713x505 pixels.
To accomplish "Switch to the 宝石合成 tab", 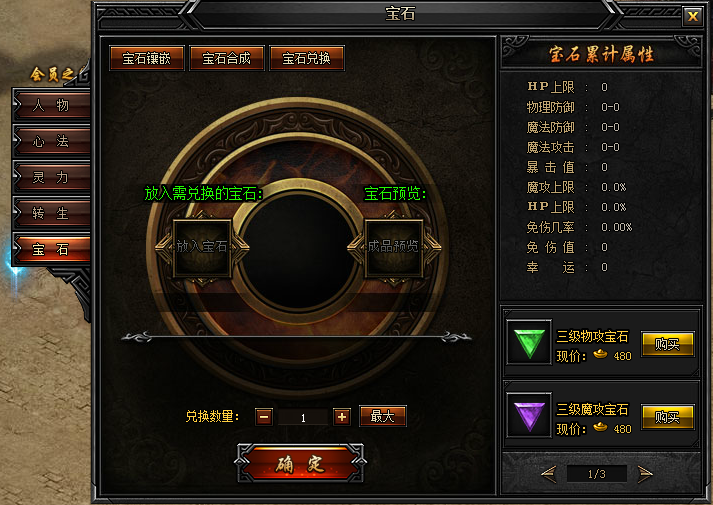I will coord(226,58).
